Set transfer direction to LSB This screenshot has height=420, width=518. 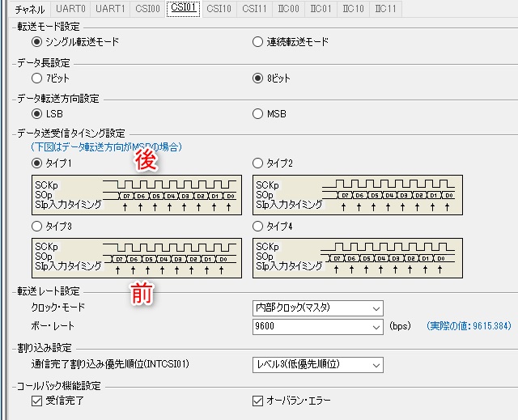[x=36, y=114]
